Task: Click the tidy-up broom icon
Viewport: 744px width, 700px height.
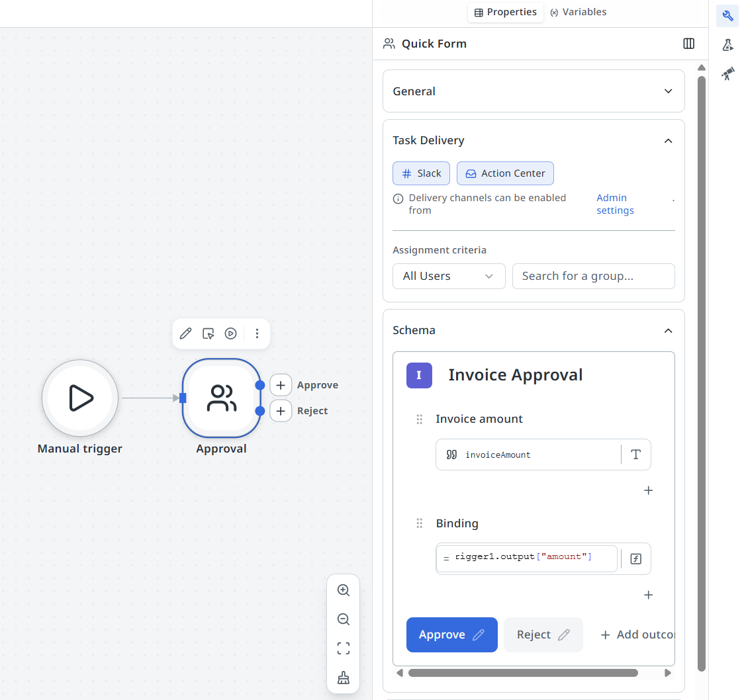Action: tap(344, 678)
